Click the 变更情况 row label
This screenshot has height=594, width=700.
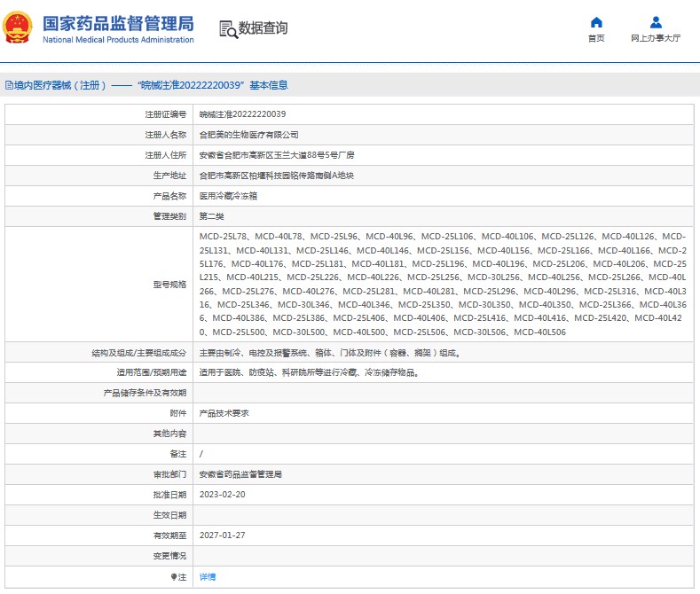point(169,556)
